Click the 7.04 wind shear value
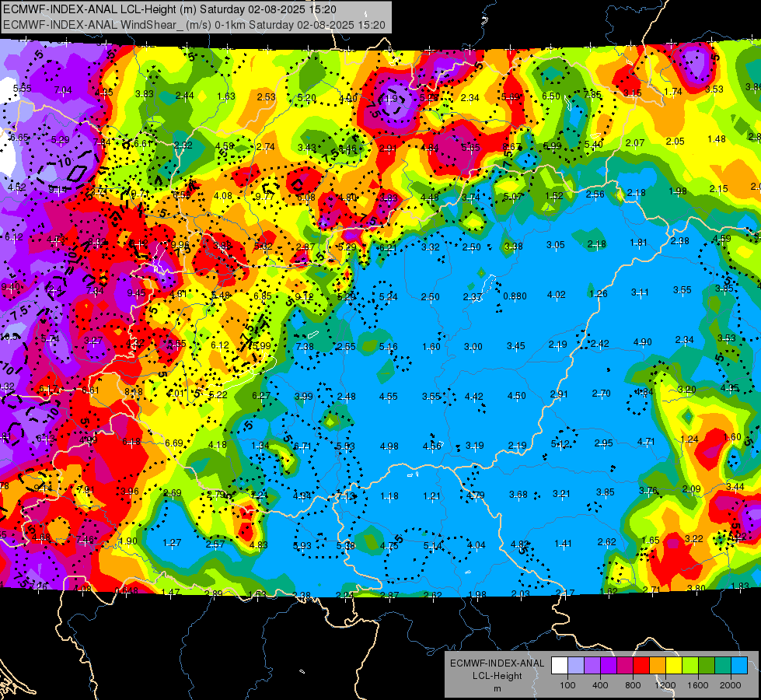761x700 pixels. [63, 90]
